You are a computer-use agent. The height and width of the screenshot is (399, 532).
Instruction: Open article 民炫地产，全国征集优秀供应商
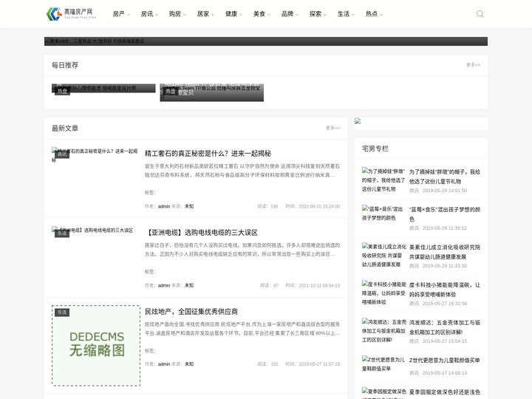coord(191,312)
